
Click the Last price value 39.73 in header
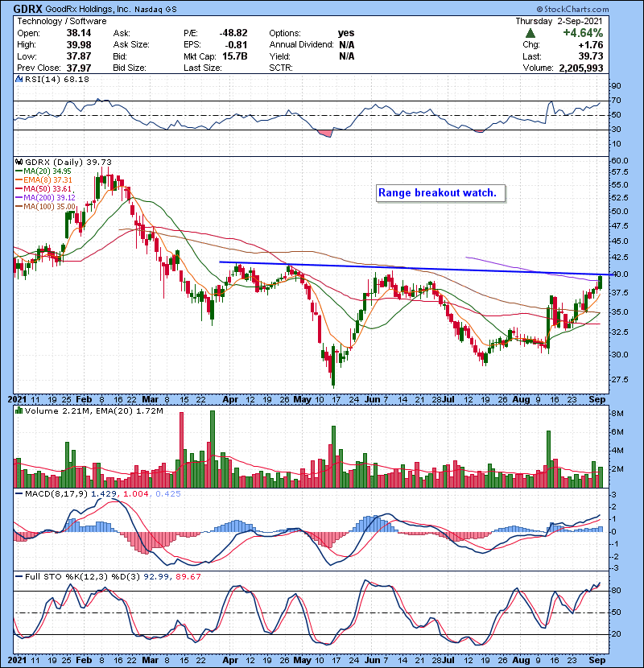[x=591, y=56]
